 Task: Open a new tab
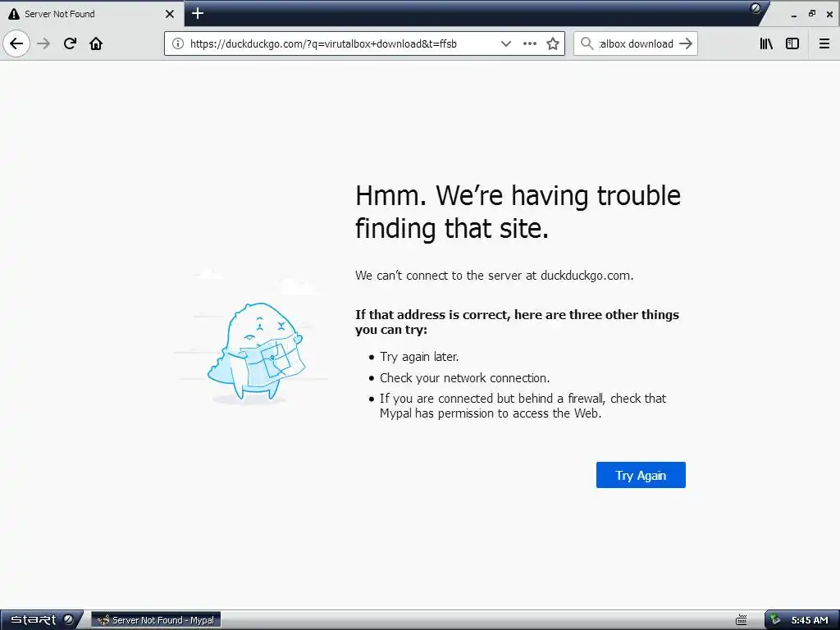(198, 13)
